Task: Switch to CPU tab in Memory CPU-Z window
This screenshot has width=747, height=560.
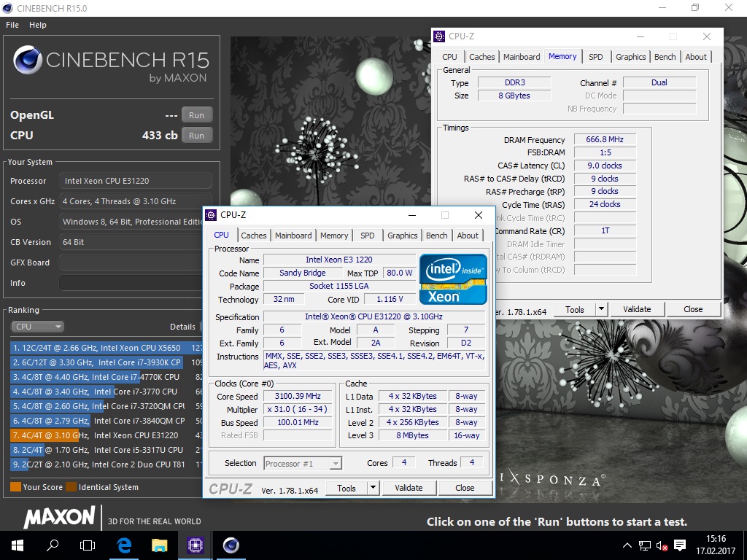Action: pos(449,57)
